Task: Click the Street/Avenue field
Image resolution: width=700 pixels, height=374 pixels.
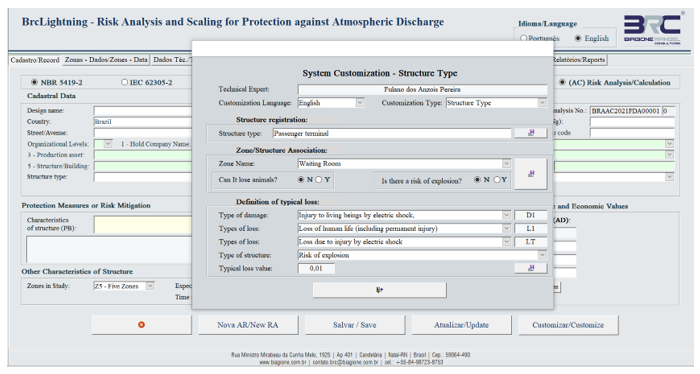Action: (143, 133)
